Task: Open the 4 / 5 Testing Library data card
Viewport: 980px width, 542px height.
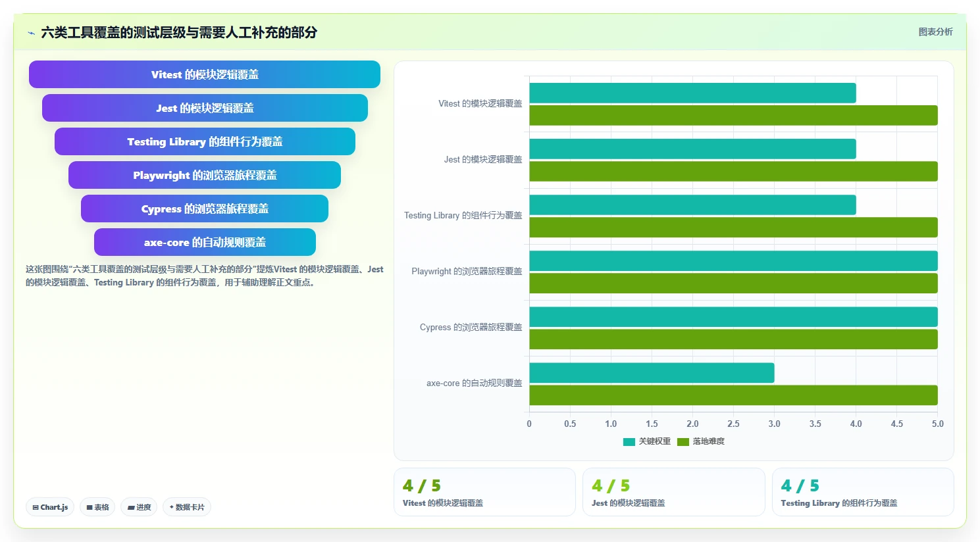Action: click(863, 492)
